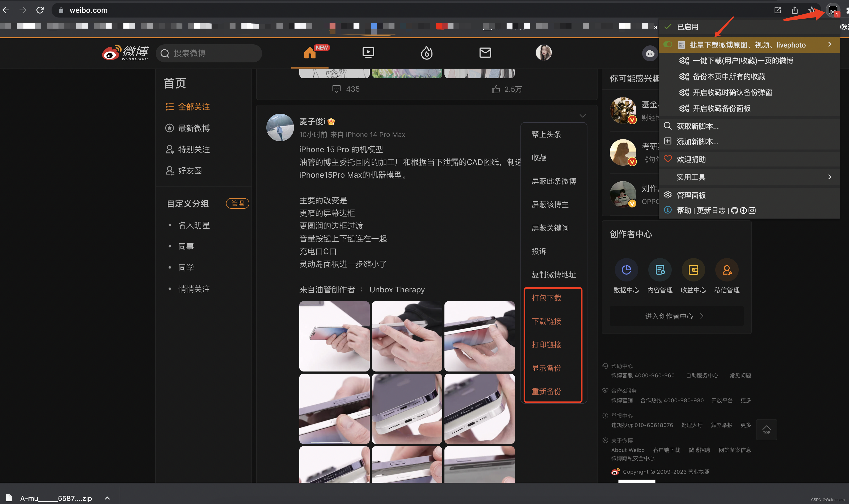The height and width of the screenshot is (504, 849).
Task: Select 打包下载 from the post menu
Action: [546, 298]
